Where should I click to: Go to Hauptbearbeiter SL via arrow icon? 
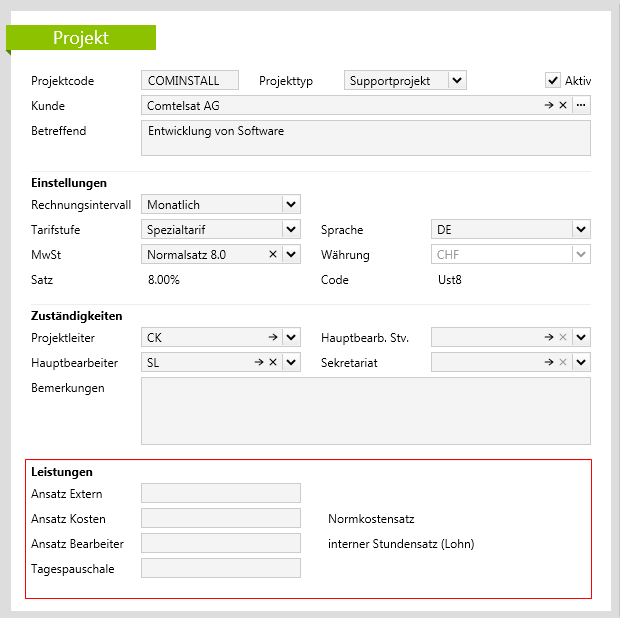[x=258, y=363]
